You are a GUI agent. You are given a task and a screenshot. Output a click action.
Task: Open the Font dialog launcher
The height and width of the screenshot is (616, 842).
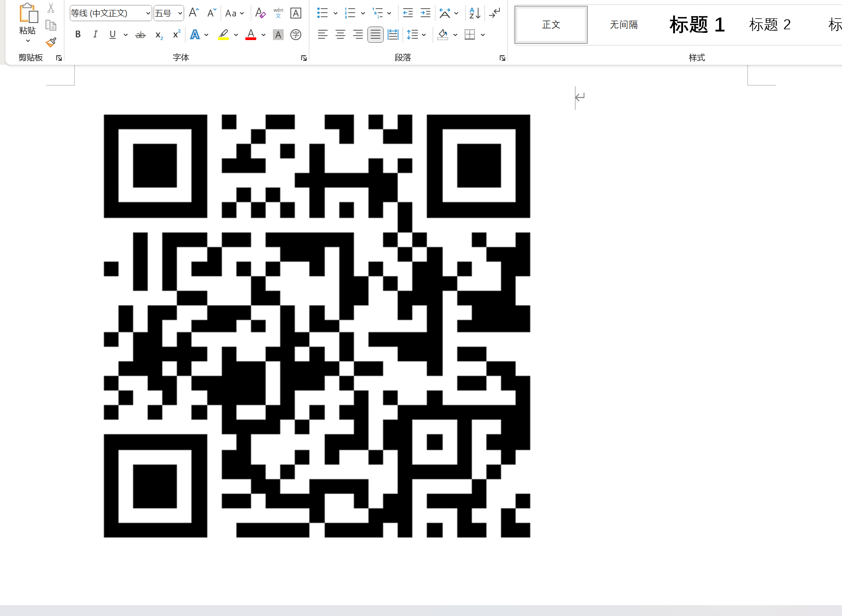point(304,58)
